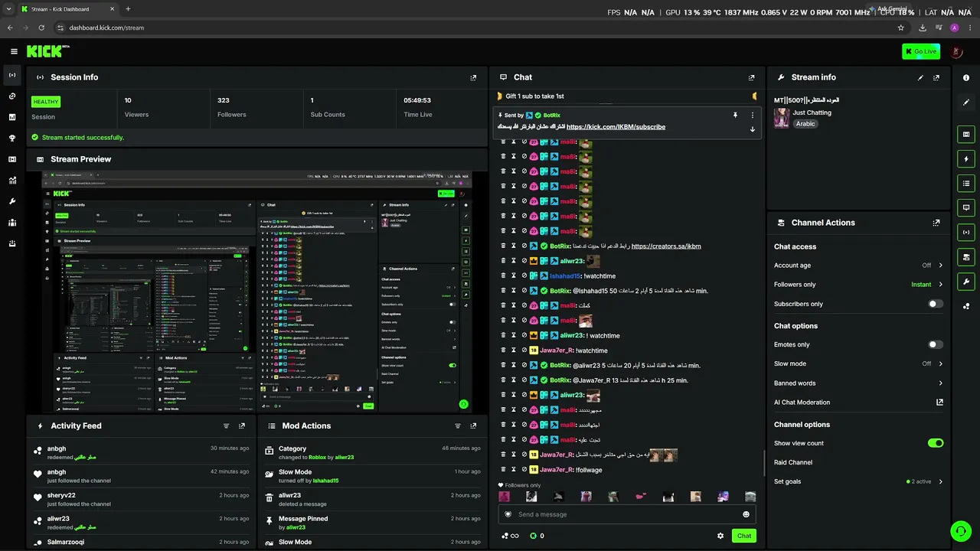Click the Send a message field
Screen dimensions: 980x551
coord(627,514)
